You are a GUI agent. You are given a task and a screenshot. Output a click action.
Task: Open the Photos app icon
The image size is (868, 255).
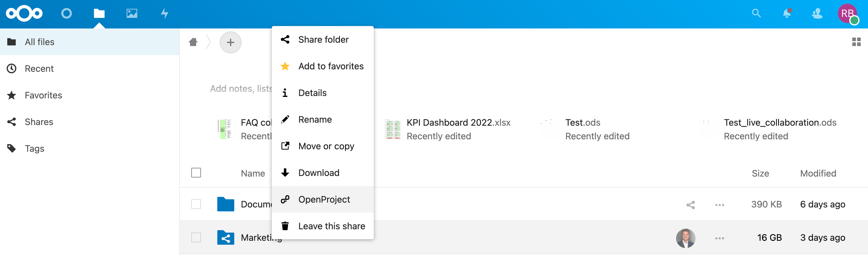[132, 14]
